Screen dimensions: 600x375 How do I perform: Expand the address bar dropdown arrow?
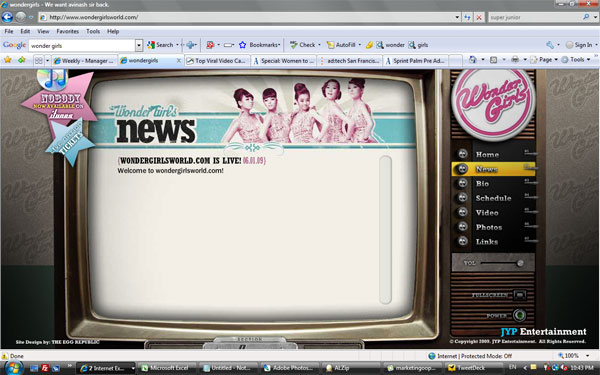coord(457,17)
